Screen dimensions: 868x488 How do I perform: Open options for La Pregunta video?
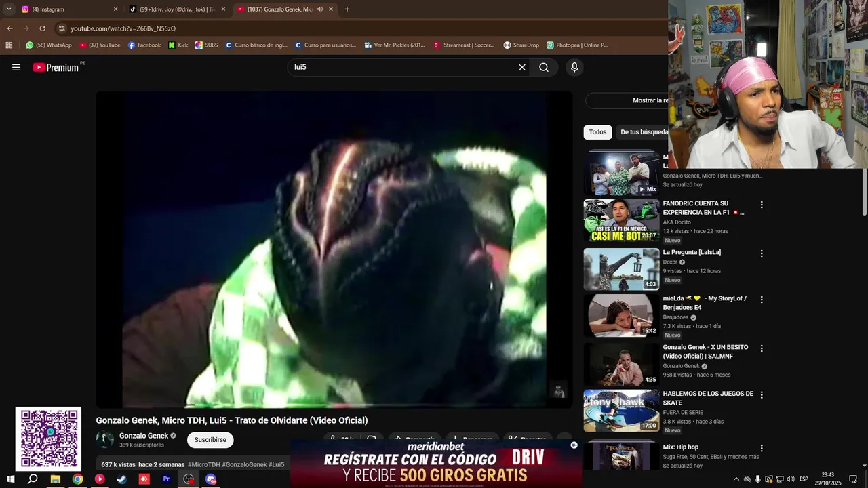pyautogui.click(x=762, y=253)
